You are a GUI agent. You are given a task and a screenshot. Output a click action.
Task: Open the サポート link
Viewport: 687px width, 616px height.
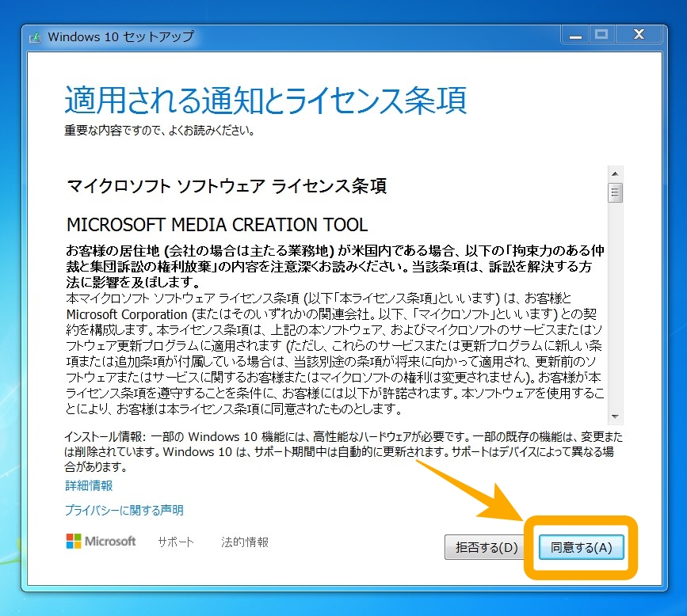click(175, 542)
